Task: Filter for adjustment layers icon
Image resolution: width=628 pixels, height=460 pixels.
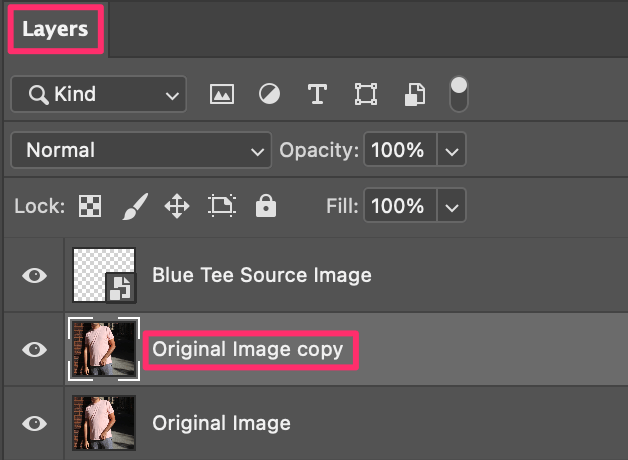Action: pyautogui.click(x=269, y=94)
